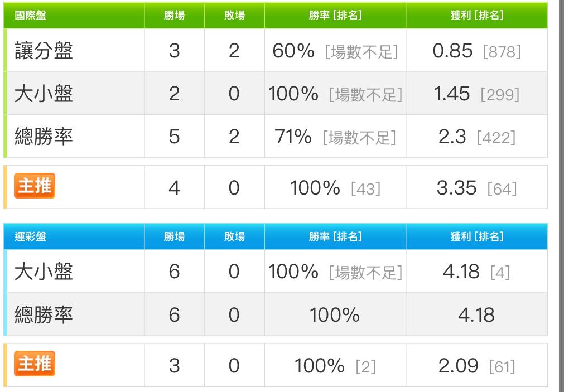This screenshot has height=392, width=569.
Task: Select 大小盤 row in 國際盤 table
Action: click(44, 94)
